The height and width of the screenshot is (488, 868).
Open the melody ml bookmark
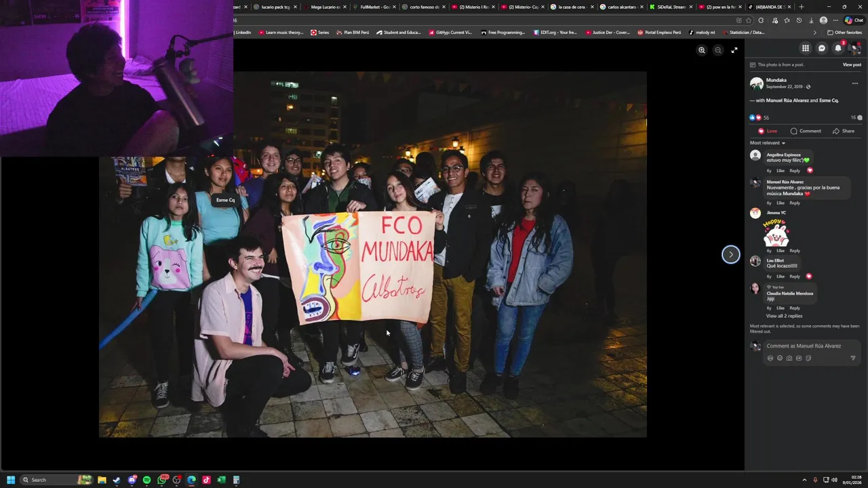tap(702, 33)
